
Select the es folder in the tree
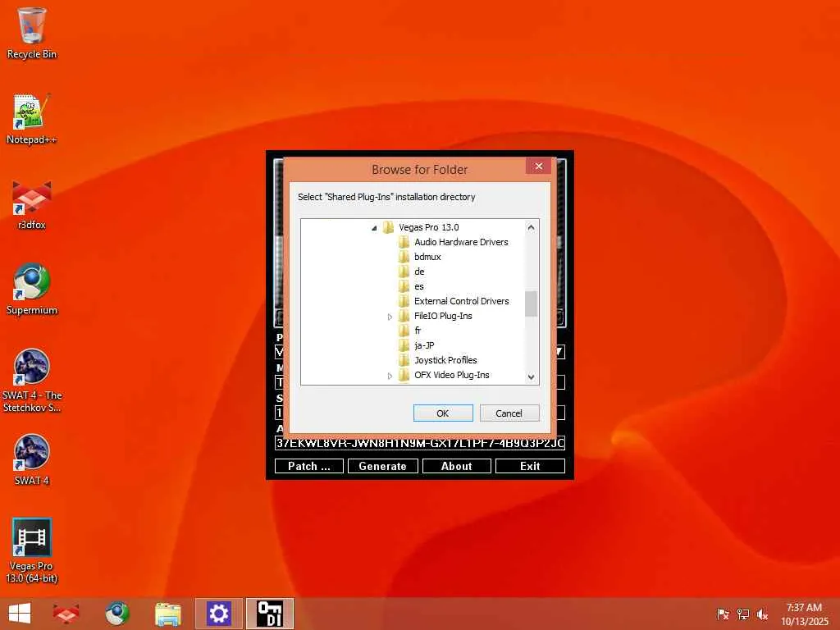419,286
